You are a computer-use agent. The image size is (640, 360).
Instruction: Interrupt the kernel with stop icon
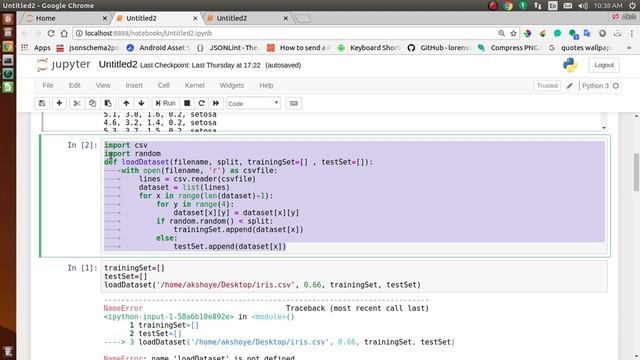[187, 103]
